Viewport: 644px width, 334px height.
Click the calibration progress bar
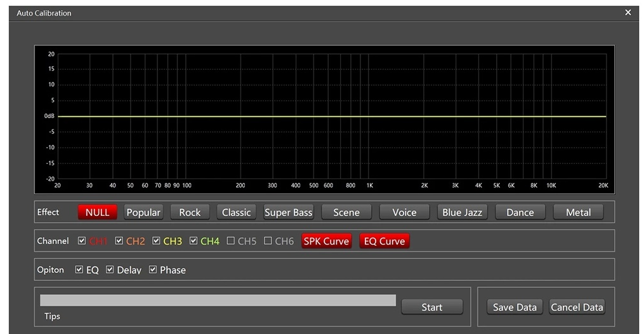[x=218, y=300]
